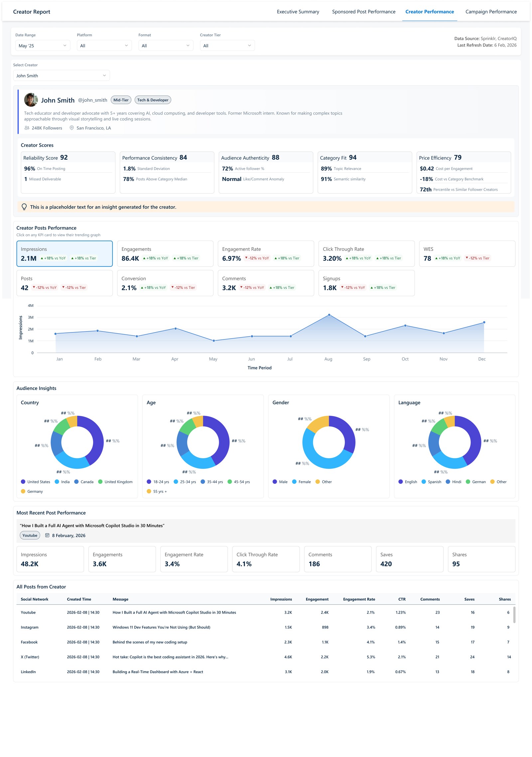Click the Created Time column header

(x=79, y=599)
